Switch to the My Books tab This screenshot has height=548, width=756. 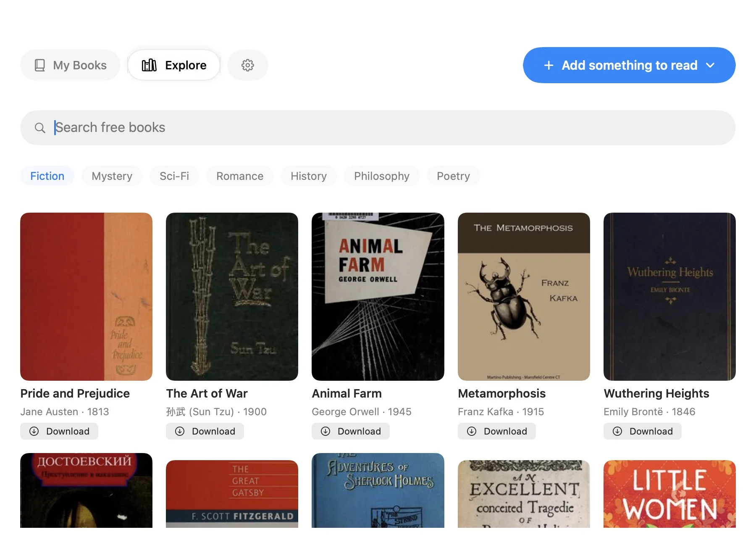(70, 65)
